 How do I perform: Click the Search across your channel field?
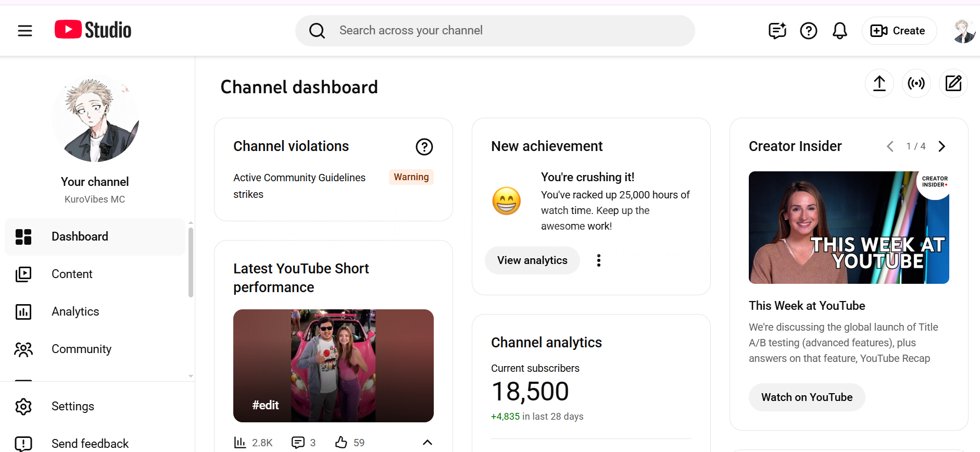[x=495, y=31]
